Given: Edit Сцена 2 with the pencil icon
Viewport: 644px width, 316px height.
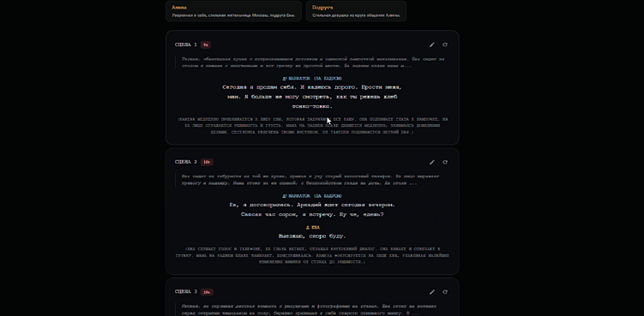Looking at the screenshot, I should (431, 162).
